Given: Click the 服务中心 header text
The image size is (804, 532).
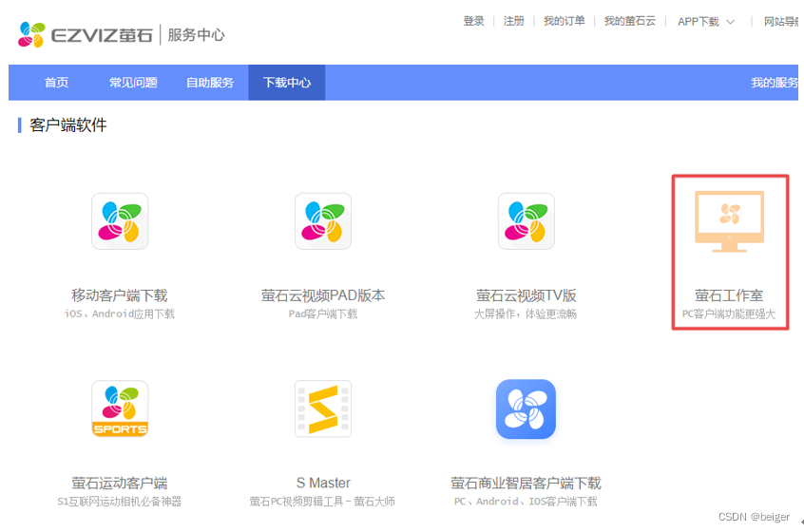Looking at the screenshot, I should click(x=197, y=35).
